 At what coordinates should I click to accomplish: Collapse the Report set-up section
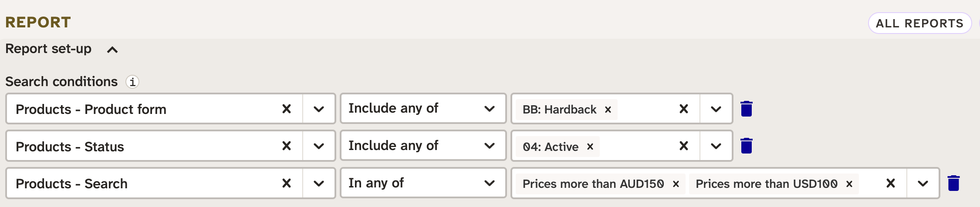click(112, 50)
